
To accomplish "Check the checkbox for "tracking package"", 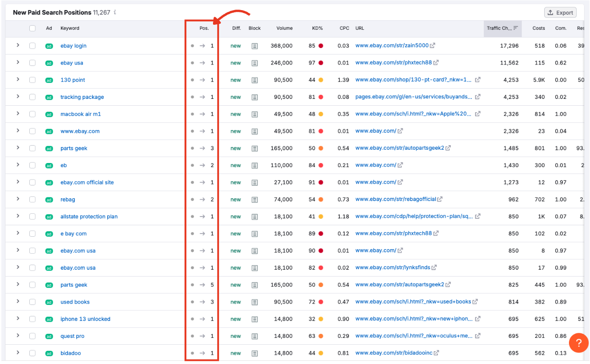I will (32, 97).
